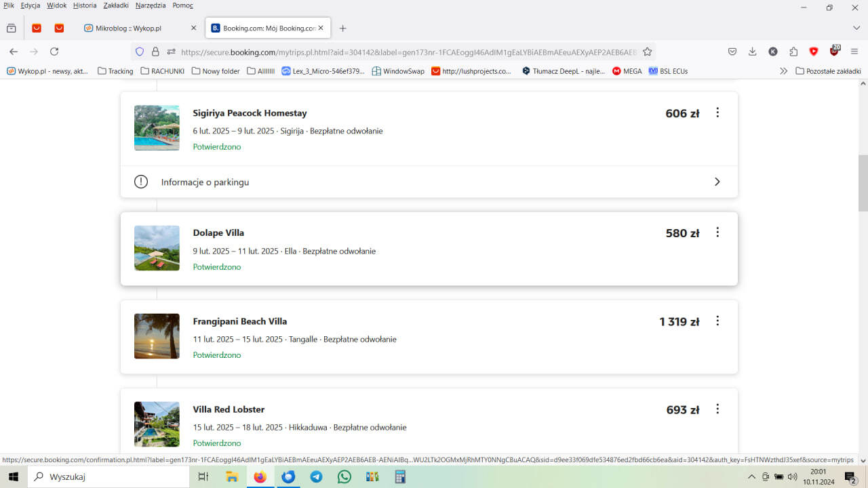The height and width of the screenshot is (488, 868).
Task: Open Dolape Villa booking title link
Action: pyautogui.click(x=218, y=232)
